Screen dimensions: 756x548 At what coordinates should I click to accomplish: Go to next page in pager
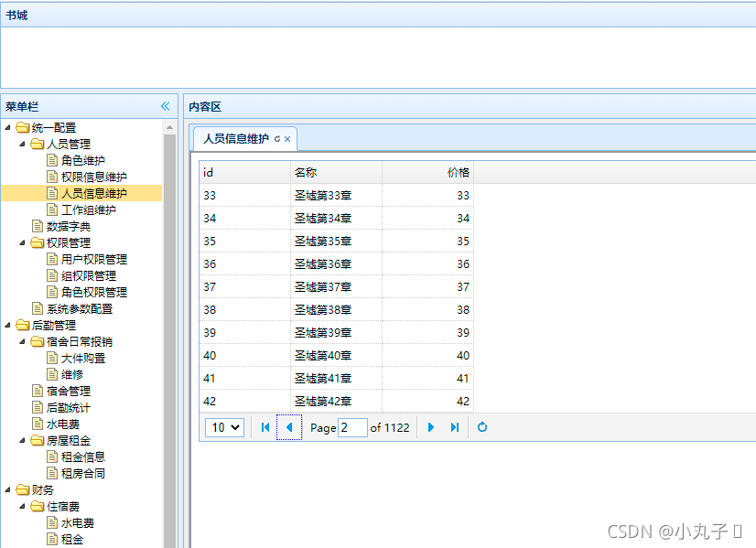tap(431, 427)
